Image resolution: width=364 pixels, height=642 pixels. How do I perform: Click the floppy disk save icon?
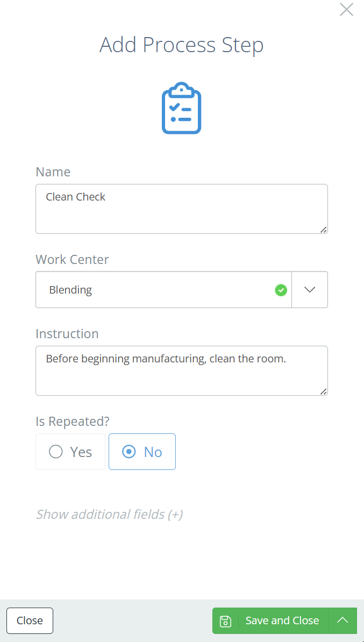[225, 620]
